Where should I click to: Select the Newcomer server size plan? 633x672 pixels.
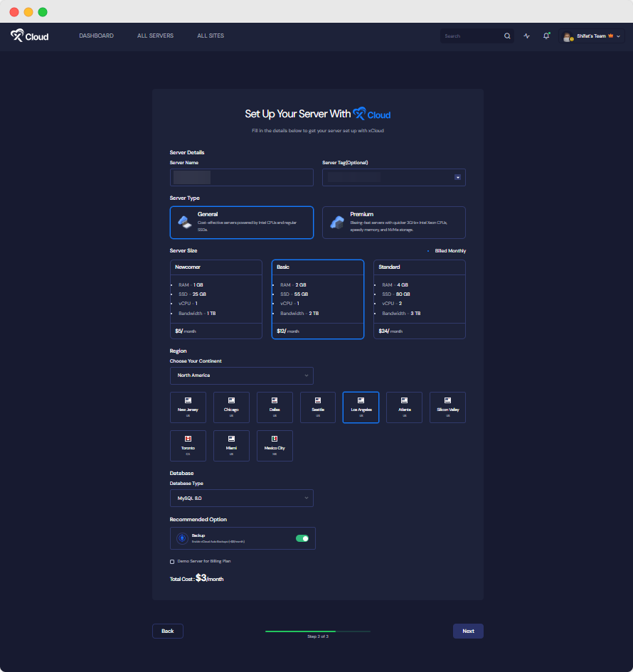pos(216,297)
